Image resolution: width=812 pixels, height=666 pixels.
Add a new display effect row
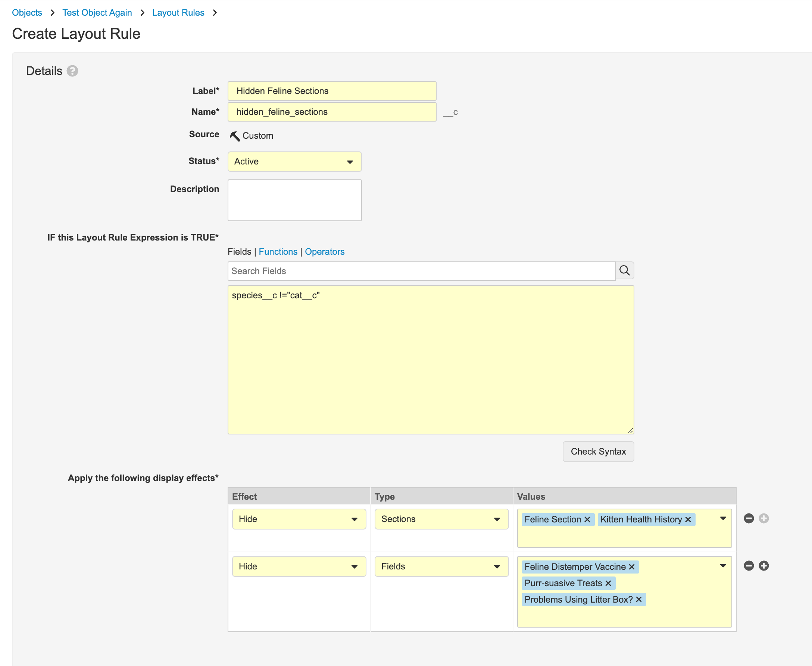tap(763, 565)
